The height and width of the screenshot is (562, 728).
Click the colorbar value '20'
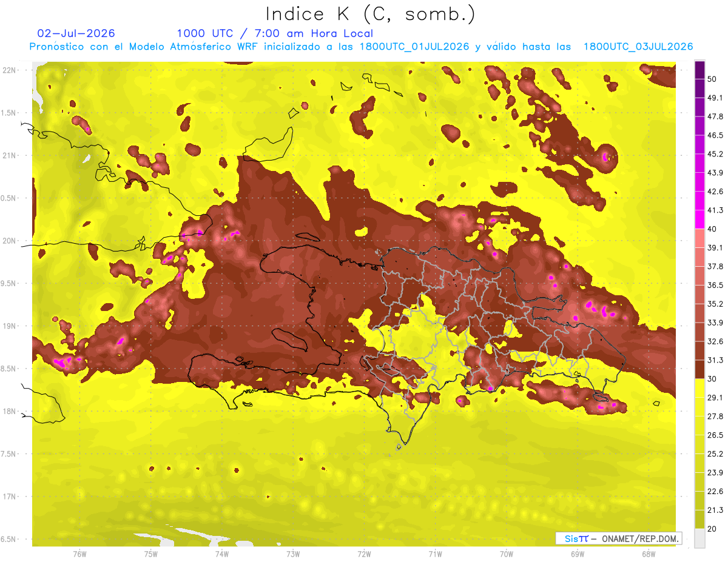pyautogui.click(x=712, y=529)
